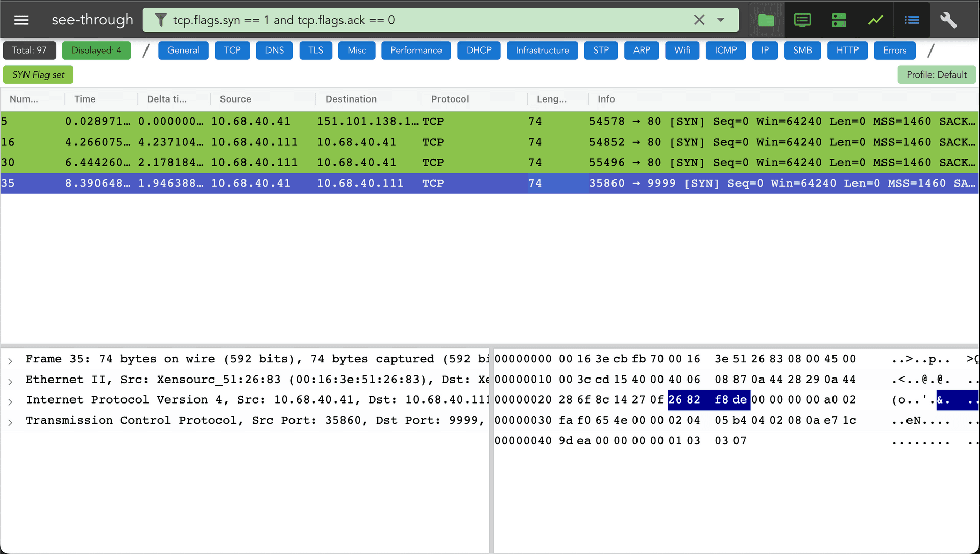Open the filter history dropdown arrow
Screen dimensions: 980x554
click(721, 20)
